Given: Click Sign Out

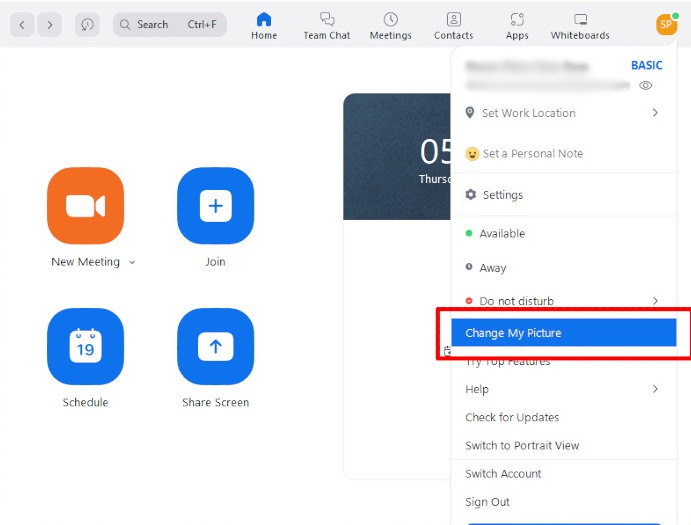Looking at the screenshot, I should click(564, 502).
